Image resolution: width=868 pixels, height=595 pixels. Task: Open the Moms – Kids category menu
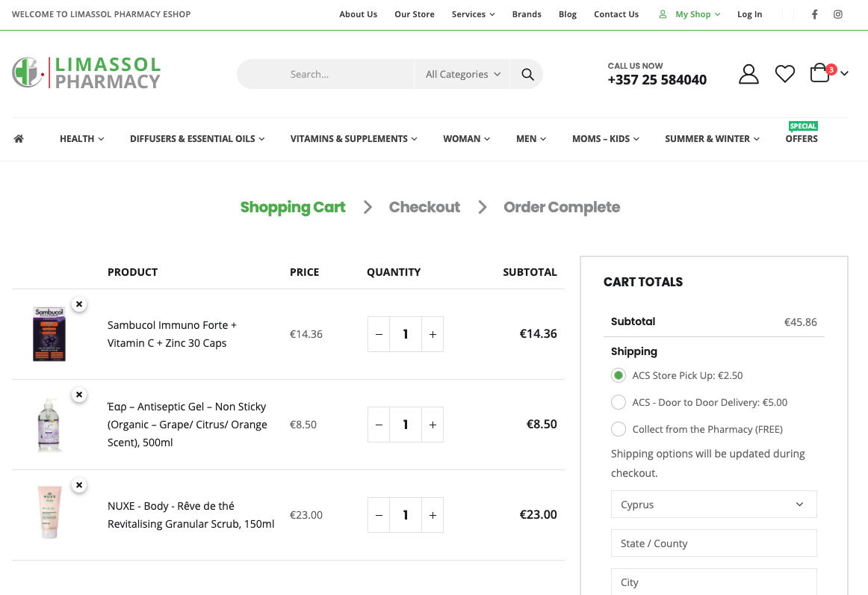coord(606,138)
